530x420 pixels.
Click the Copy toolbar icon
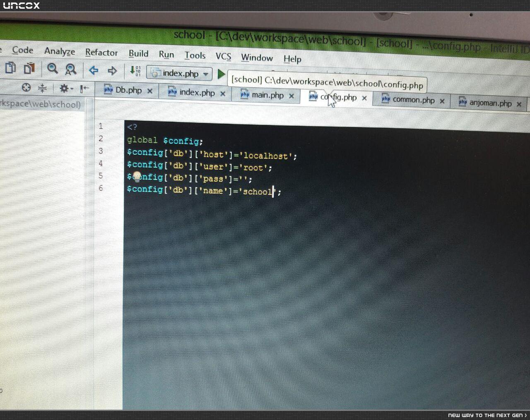10,67
